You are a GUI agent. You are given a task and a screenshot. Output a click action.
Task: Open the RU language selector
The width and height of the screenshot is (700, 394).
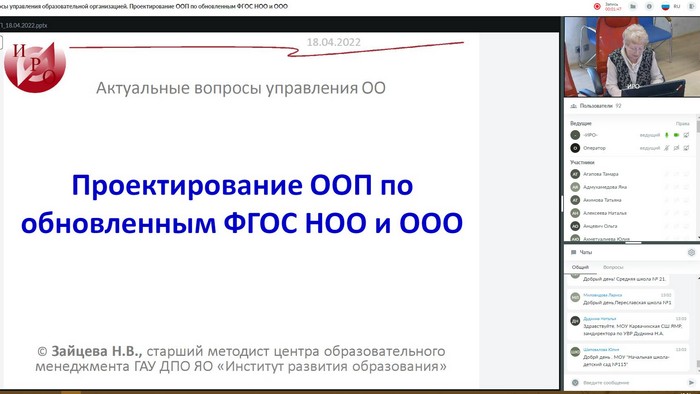tap(670, 6)
